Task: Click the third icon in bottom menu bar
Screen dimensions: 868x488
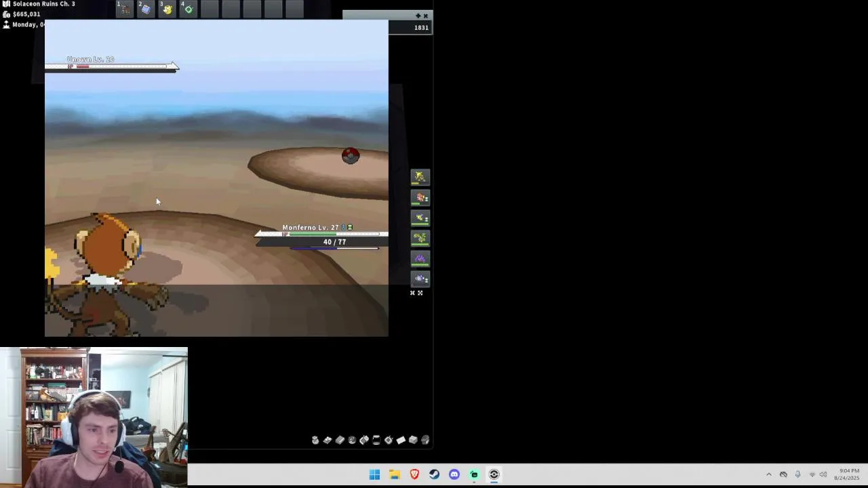Action: (x=340, y=440)
